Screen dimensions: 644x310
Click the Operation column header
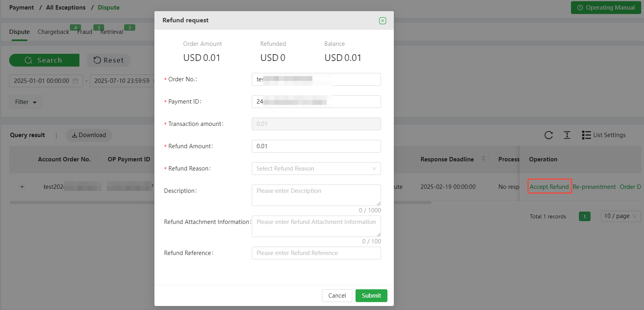pos(543,159)
